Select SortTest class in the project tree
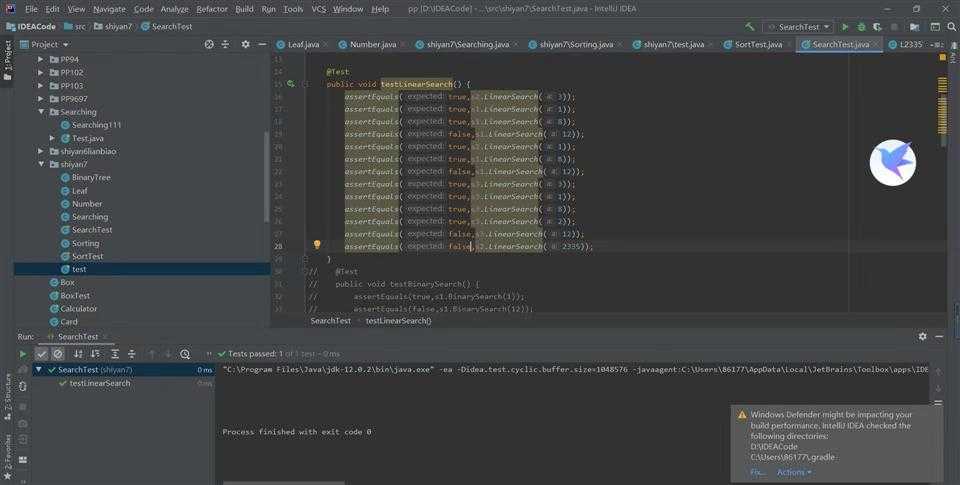Screen dimensions: 960x485 88,257
